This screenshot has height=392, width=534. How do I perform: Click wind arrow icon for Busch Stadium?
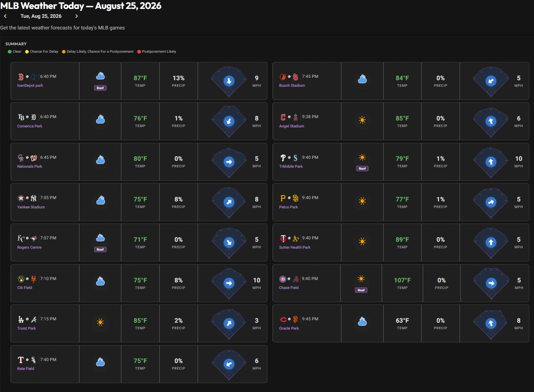491,81
